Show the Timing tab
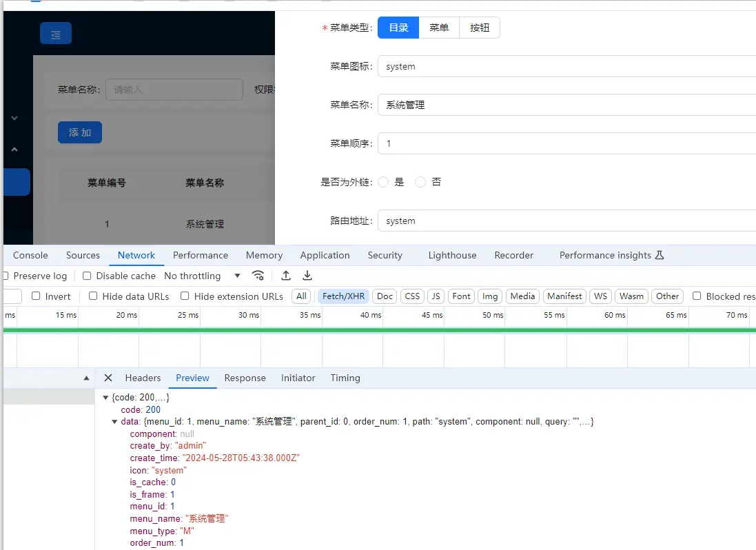The image size is (756, 550). (x=345, y=378)
